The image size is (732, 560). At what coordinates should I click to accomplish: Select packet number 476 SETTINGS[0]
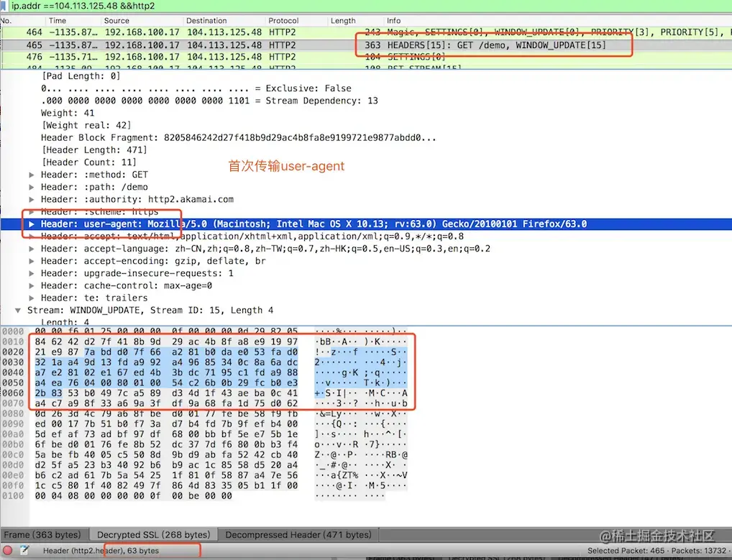(x=366, y=57)
